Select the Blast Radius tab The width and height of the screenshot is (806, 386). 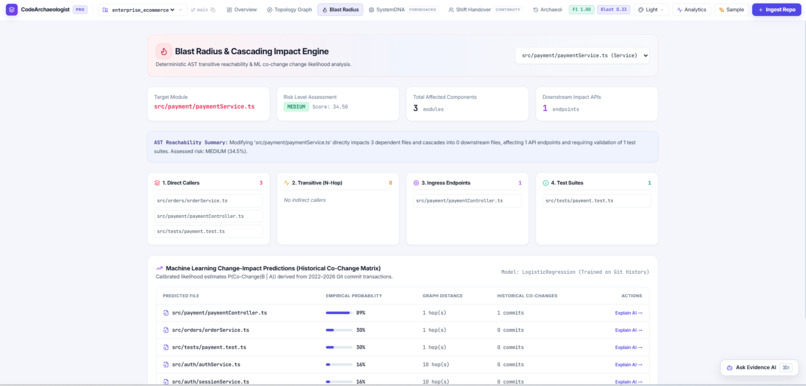pos(340,10)
